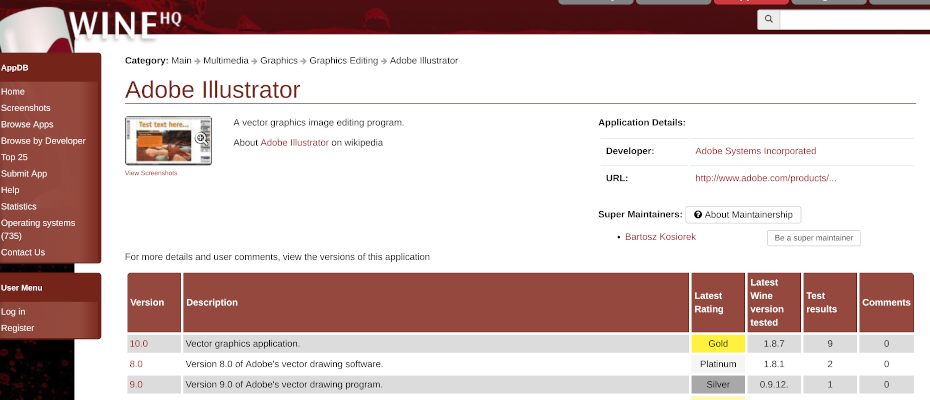Click Register under User Menu
Image resolution: width=930 pixels, height=400 pixels.
click(18, 328)
